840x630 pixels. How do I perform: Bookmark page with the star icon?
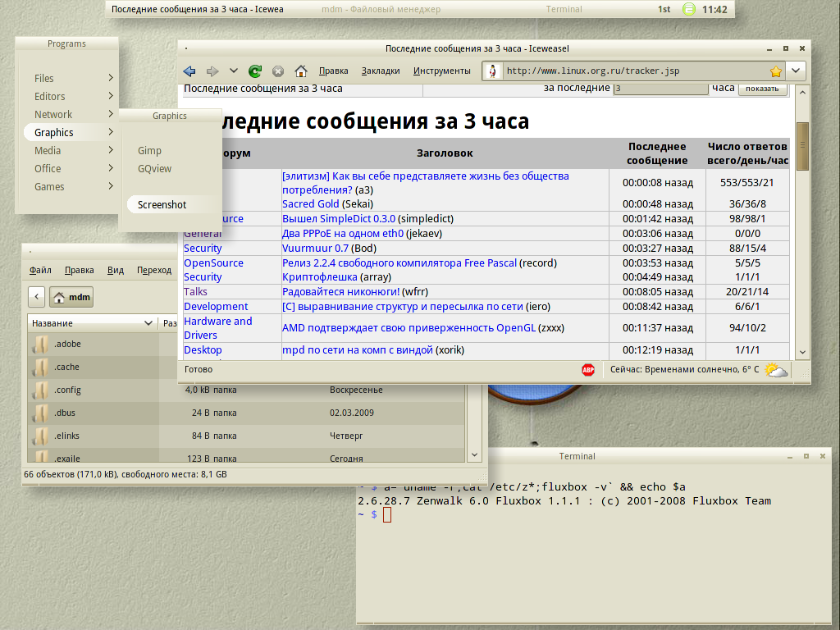click(x=776, y=71)
